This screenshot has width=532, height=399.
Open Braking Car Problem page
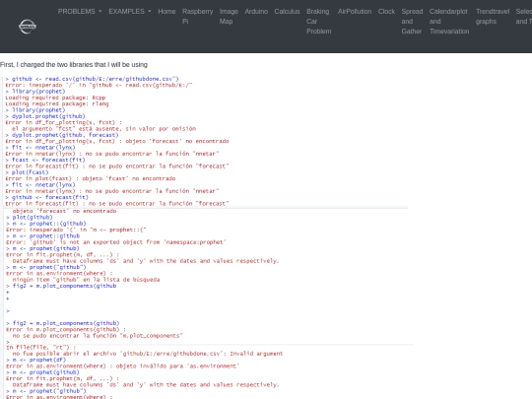(x=318, y=22)
